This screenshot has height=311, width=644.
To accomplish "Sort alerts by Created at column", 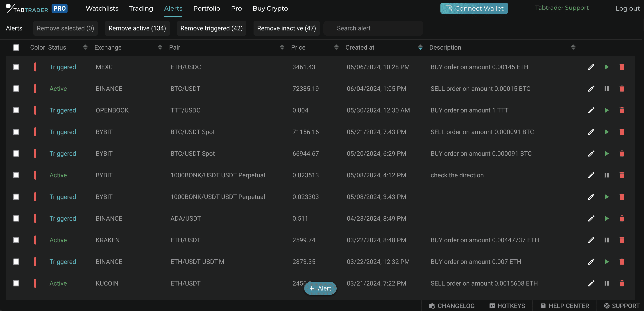I will (x=420, y=47).
